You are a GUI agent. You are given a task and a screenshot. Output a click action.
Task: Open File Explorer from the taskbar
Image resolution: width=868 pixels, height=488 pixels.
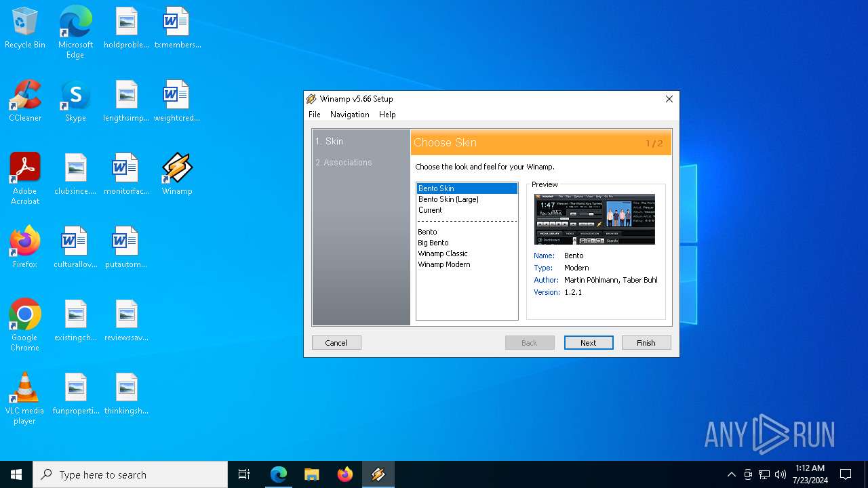[312, 474]
